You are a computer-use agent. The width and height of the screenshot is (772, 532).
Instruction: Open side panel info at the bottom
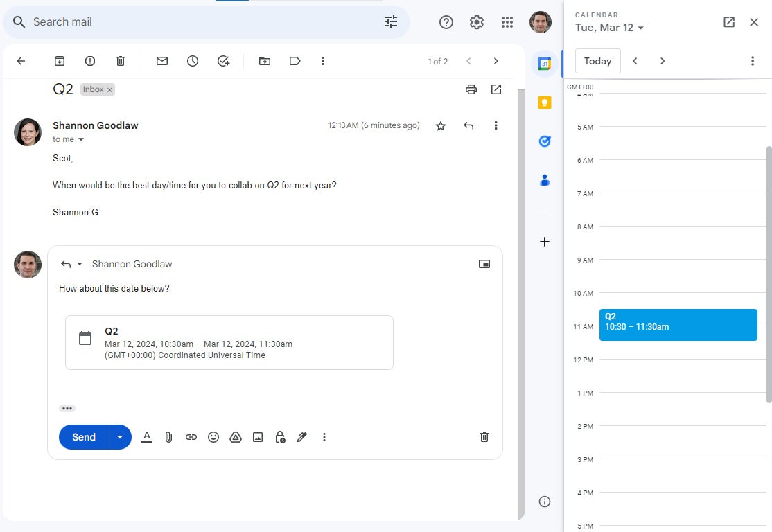[x=545, y=502]
